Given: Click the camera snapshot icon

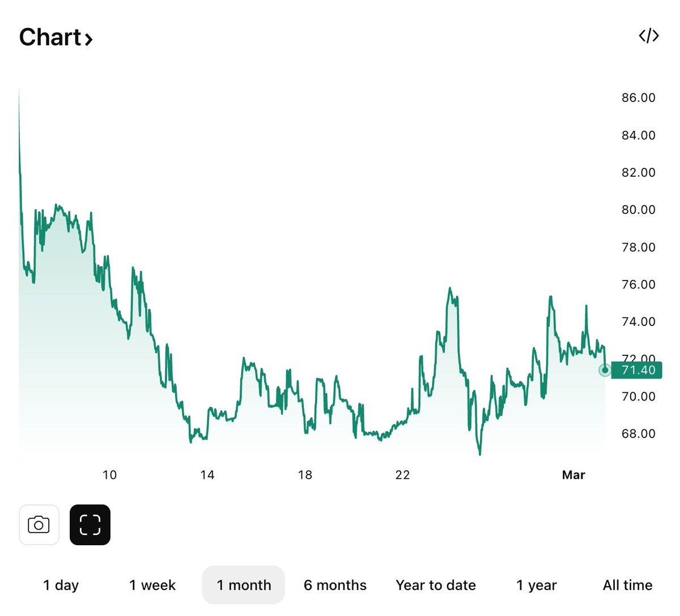Looking at the screenshot, I should pyautogui.click(x=39, y=525).
